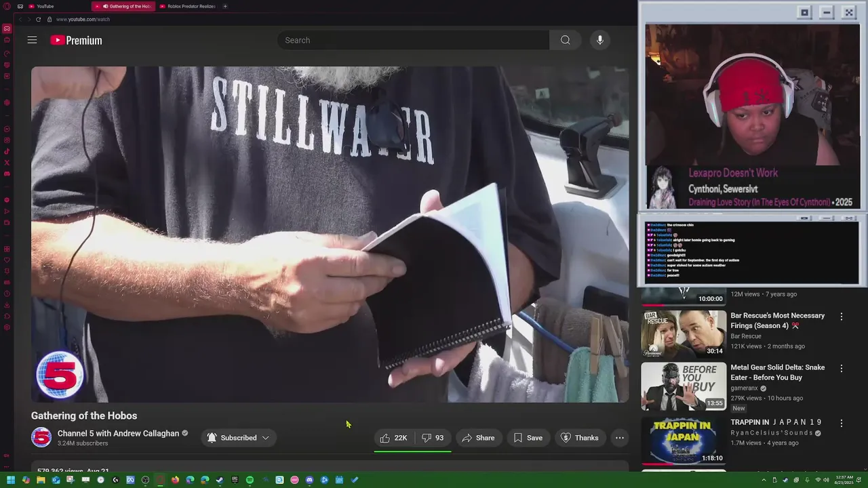
Task: Open Windows Start menu
Action: point(11,480)
